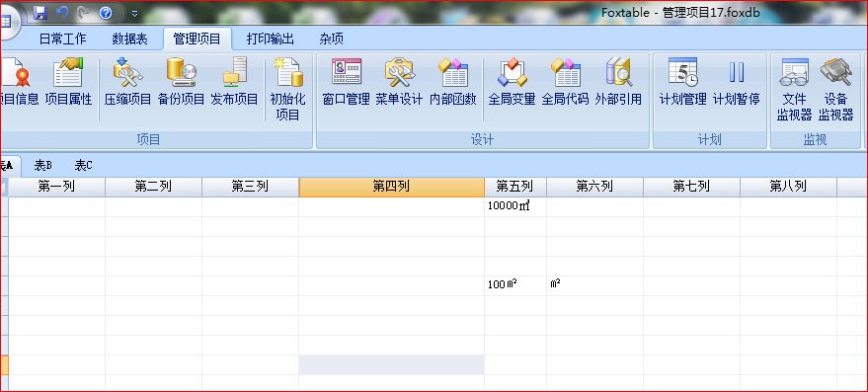This screenshot has height=392, width=868.
Task: Click the Redo arrow icon
Action: 84,12
